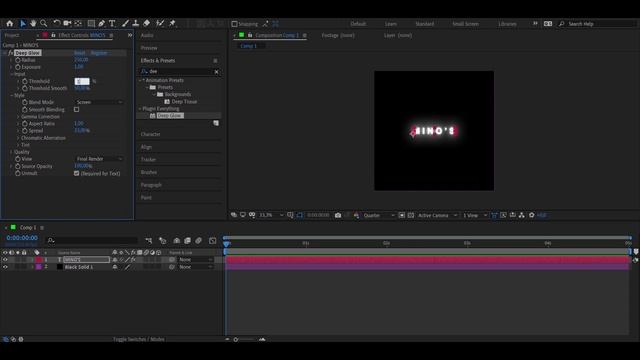The width and height of the screenshot is (640, 360).
Task: Select the Eraser tool
Action: pyautogui.click(x=147, y=24)
